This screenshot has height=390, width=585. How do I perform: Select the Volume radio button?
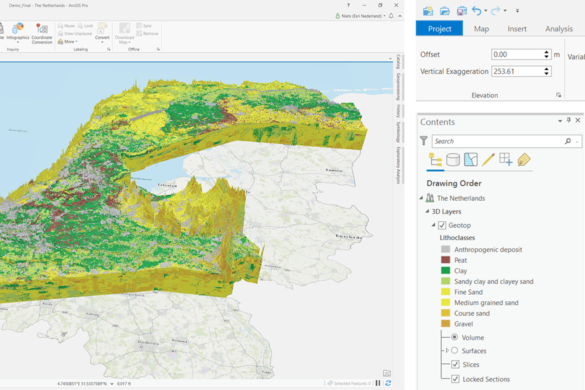click(x=454, y=337)
